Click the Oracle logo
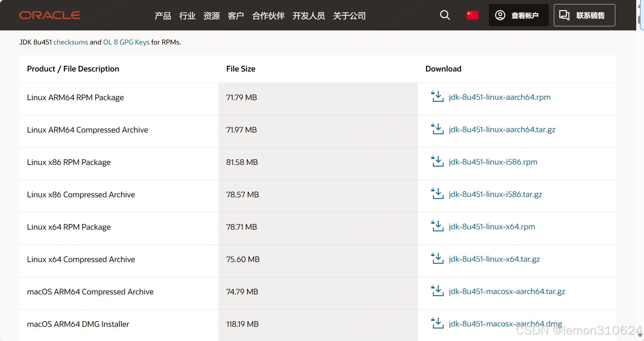 pos(50,15)
